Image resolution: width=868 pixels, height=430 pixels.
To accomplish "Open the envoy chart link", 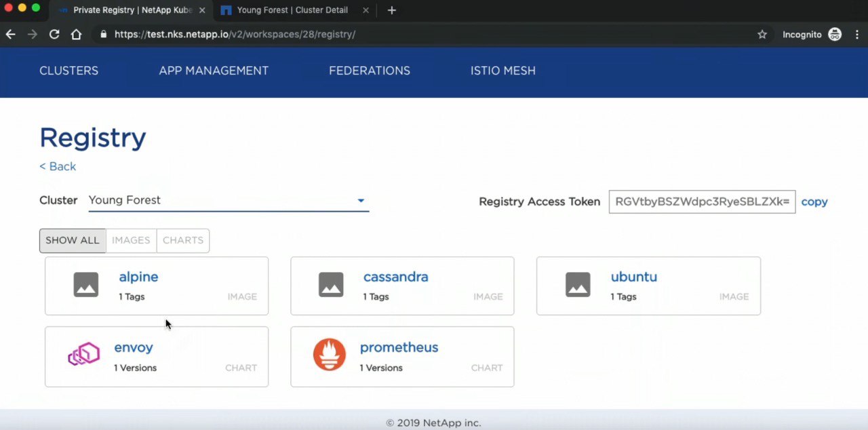I will (x=134, y=347).
